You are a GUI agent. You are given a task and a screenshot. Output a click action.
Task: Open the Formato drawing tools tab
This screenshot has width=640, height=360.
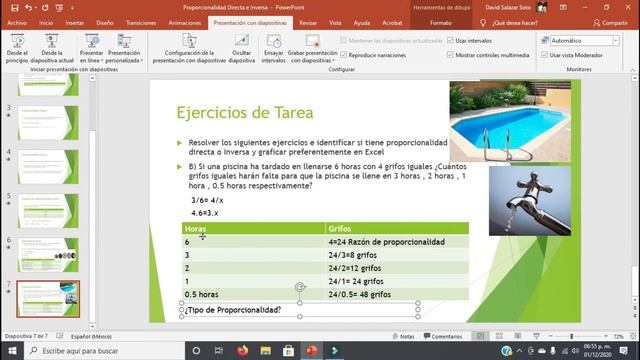(440, 23)
